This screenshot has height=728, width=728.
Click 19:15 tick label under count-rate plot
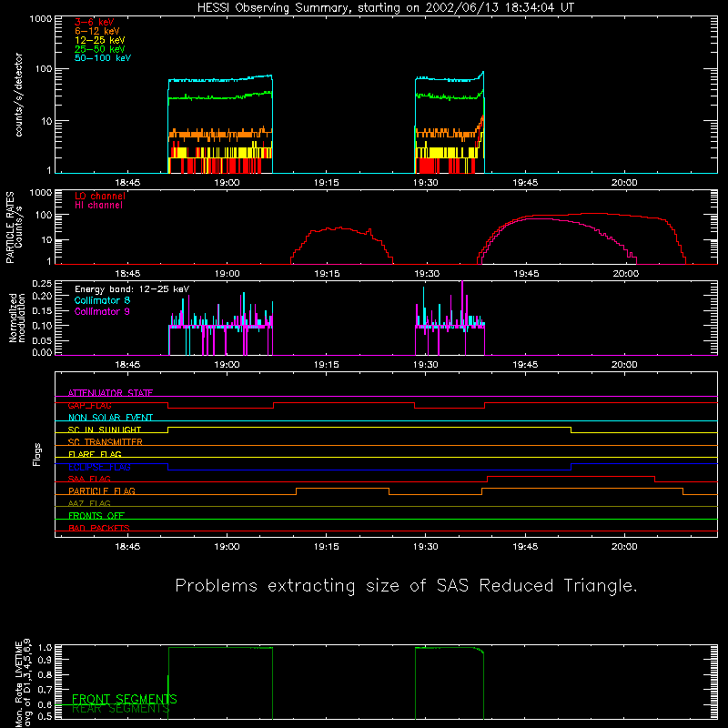327,183
